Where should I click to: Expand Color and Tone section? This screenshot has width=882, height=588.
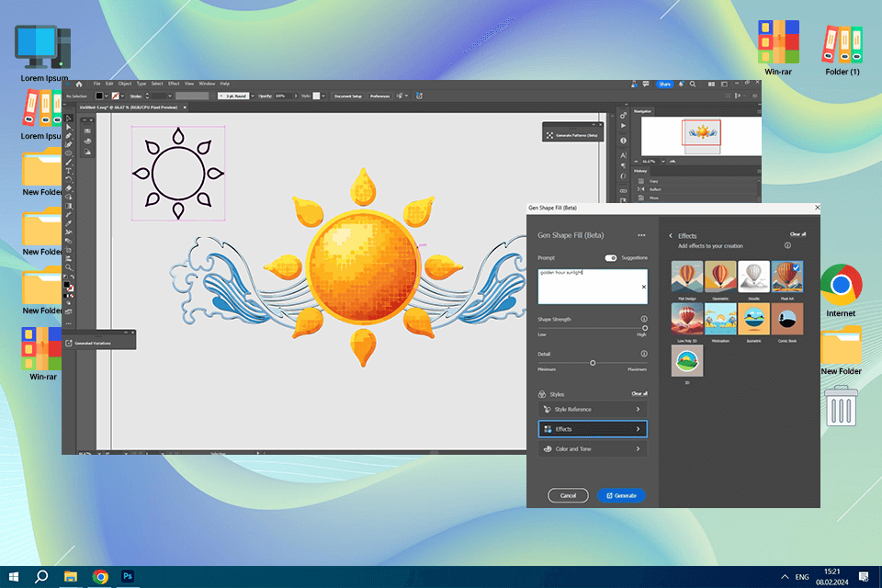click(x=593, y=449)
